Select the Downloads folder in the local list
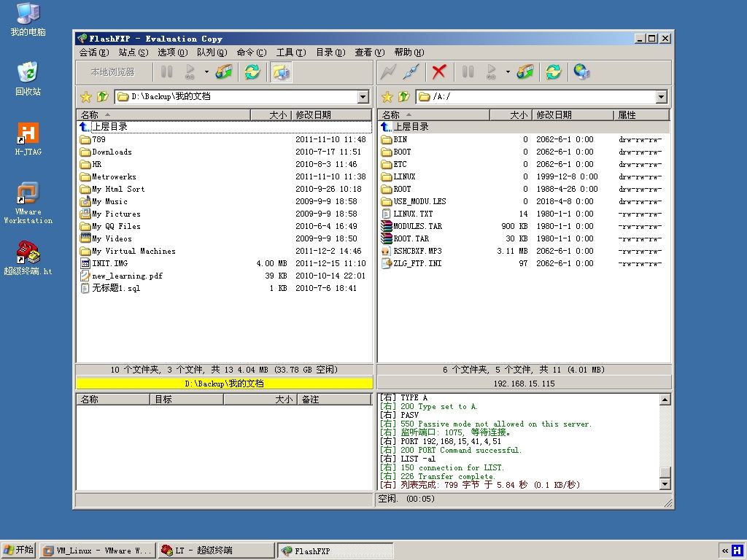747x560 pixels. [225, 152]
